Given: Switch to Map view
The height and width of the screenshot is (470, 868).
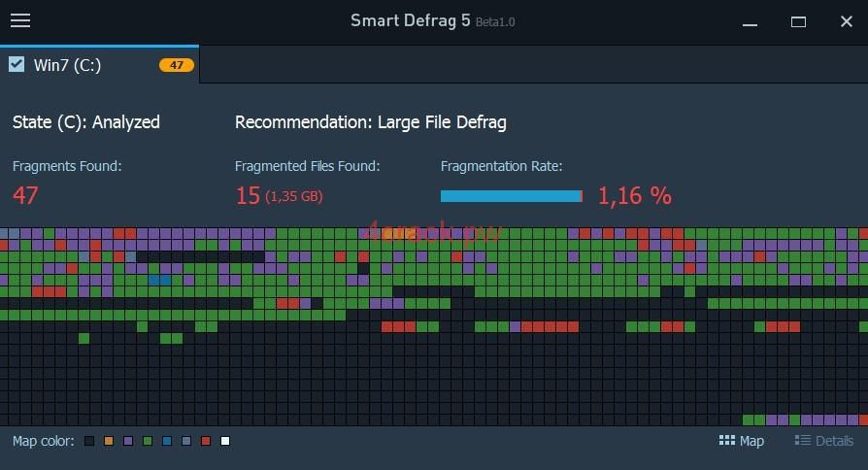Looking at the screenshot, I should 741,441.
